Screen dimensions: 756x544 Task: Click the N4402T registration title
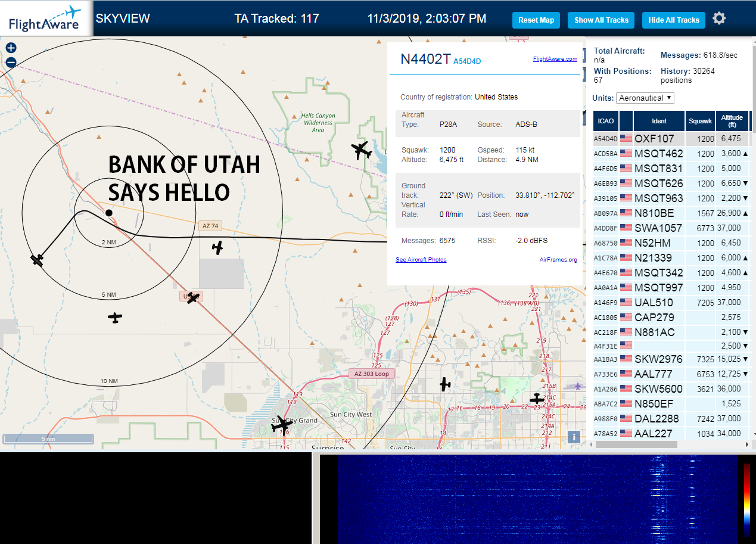click(425, 58)
